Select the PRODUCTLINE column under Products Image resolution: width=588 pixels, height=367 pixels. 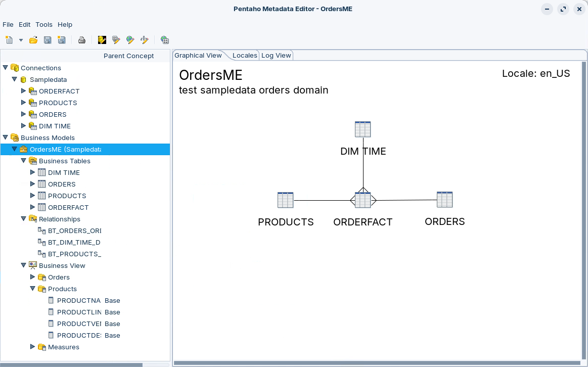click(79, 312)
